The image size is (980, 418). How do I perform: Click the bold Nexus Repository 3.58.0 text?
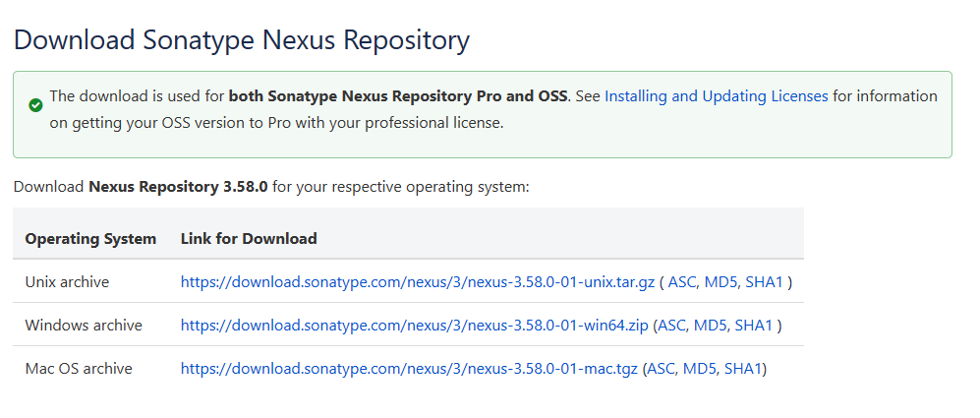(179, 187)
